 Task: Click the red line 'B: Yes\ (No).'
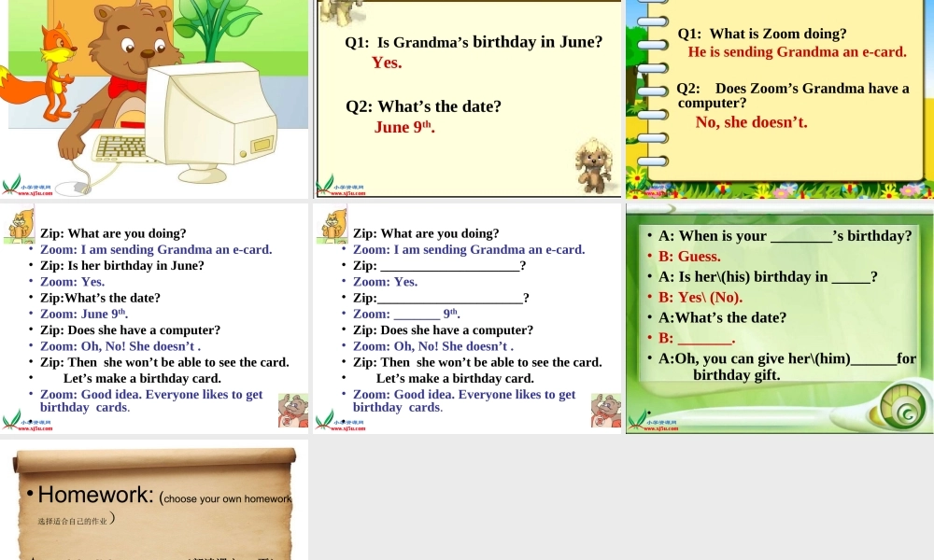tap(700, 297)
